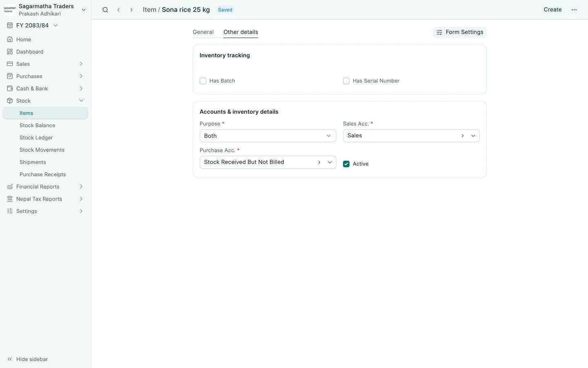Click the Create button
This screenshot has width=588, height=368.
click(x=552, y=9)
